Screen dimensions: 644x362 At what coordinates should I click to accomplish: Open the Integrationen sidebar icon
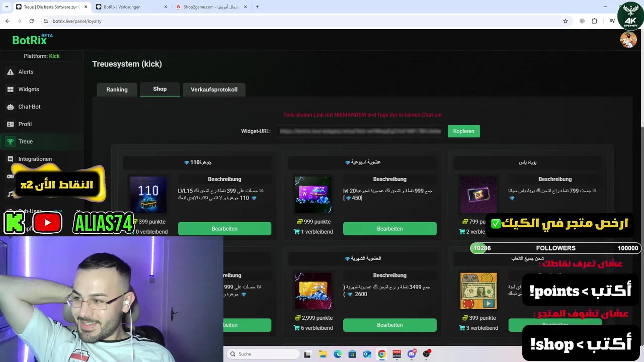coord(10,159)
